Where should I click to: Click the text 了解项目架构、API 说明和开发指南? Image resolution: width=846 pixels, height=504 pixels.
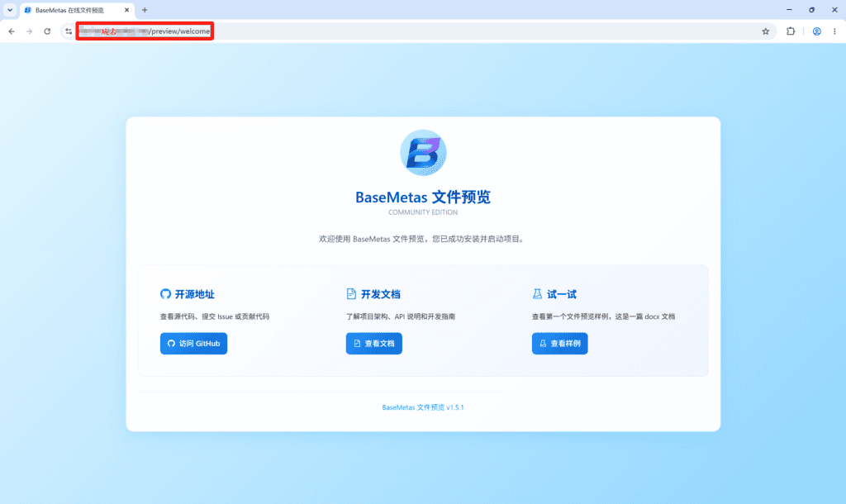(x=401, y=316)
